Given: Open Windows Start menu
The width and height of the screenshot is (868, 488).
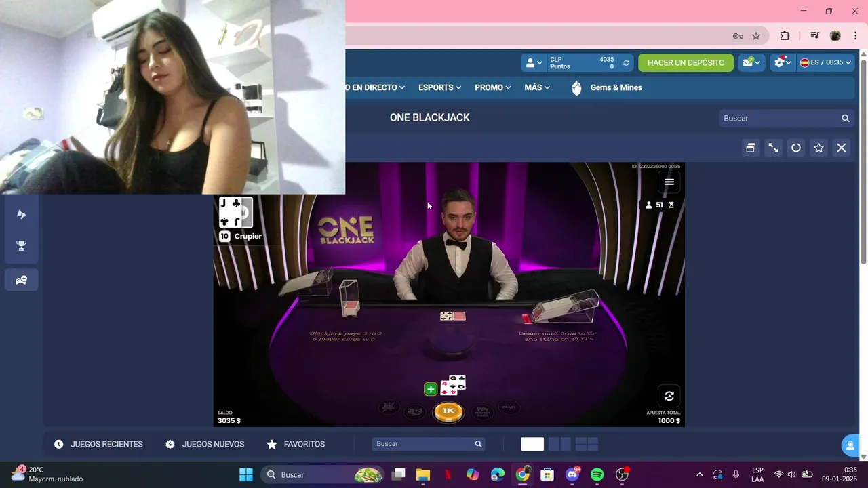Looking at the screenshot, I should coord(246,474).
